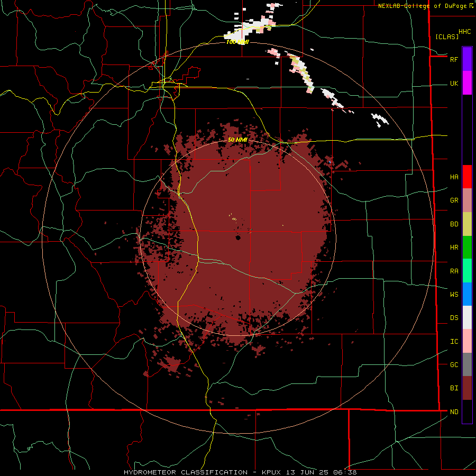This screenshot has height=476, width=476.
Task: Click the 'HHC' product code text
Action: [x=464, y=32]
